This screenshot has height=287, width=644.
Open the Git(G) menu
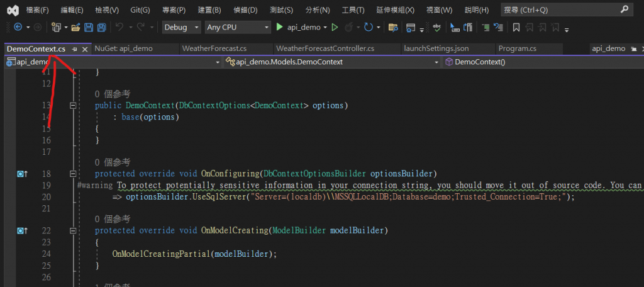pyautogui.click(x=140, y=10)
